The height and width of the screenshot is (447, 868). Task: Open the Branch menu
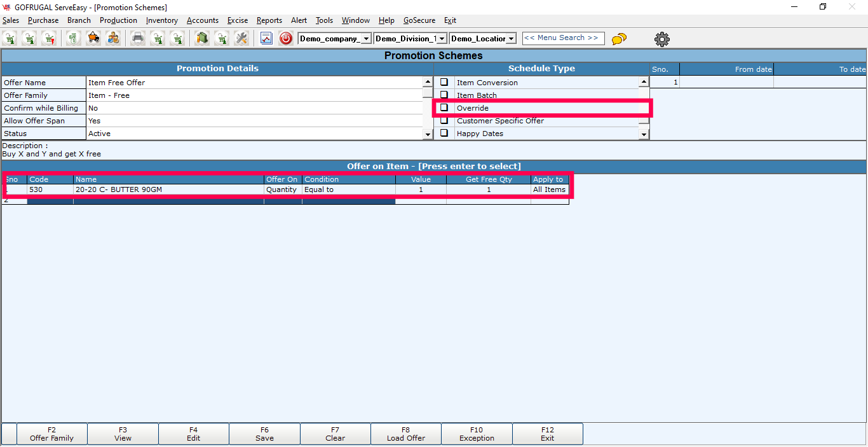click(79, 20)
